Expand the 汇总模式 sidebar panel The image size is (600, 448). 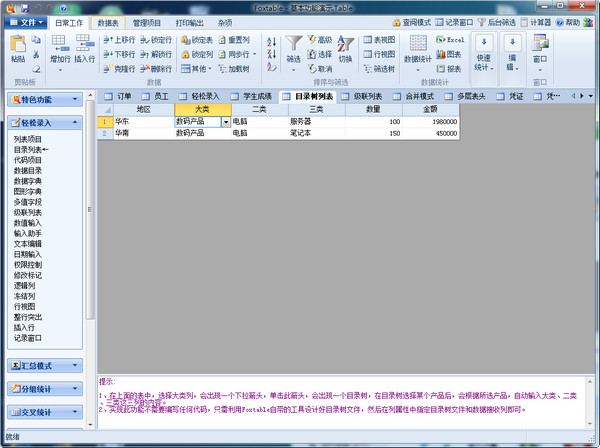coord(46,365)
